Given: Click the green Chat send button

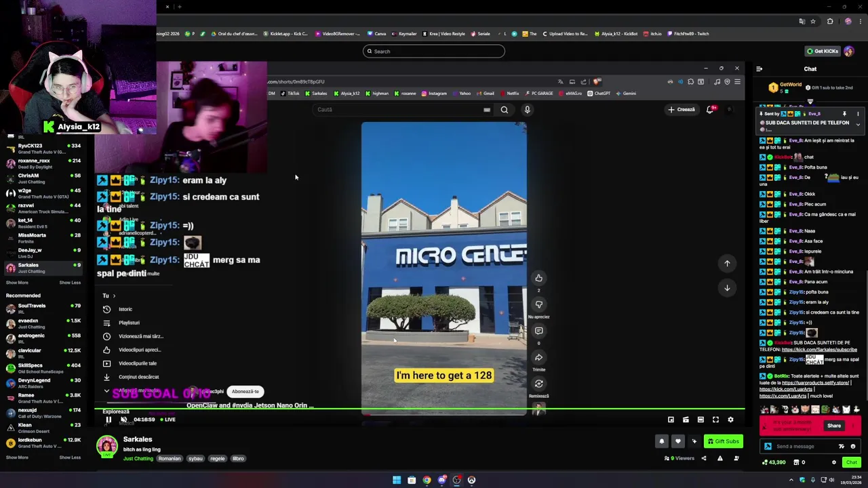Looking at the screenshot, I should pyautogui.click(x=851, y=462).
